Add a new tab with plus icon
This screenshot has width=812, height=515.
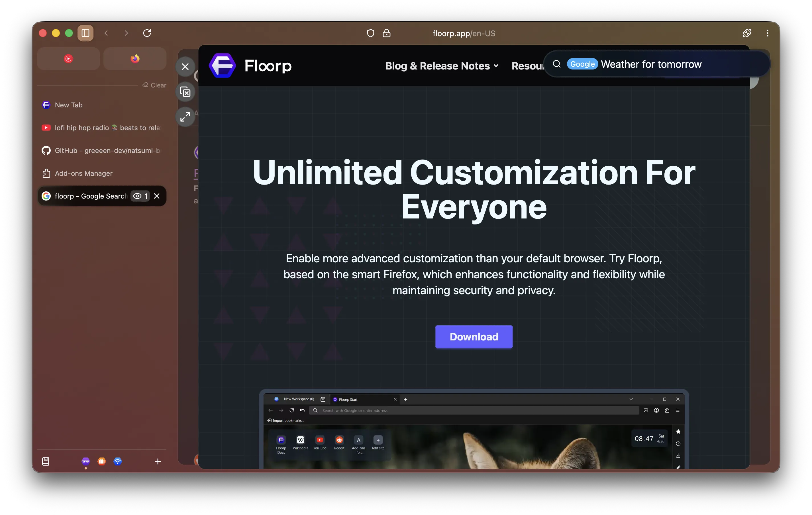[158, 461]
